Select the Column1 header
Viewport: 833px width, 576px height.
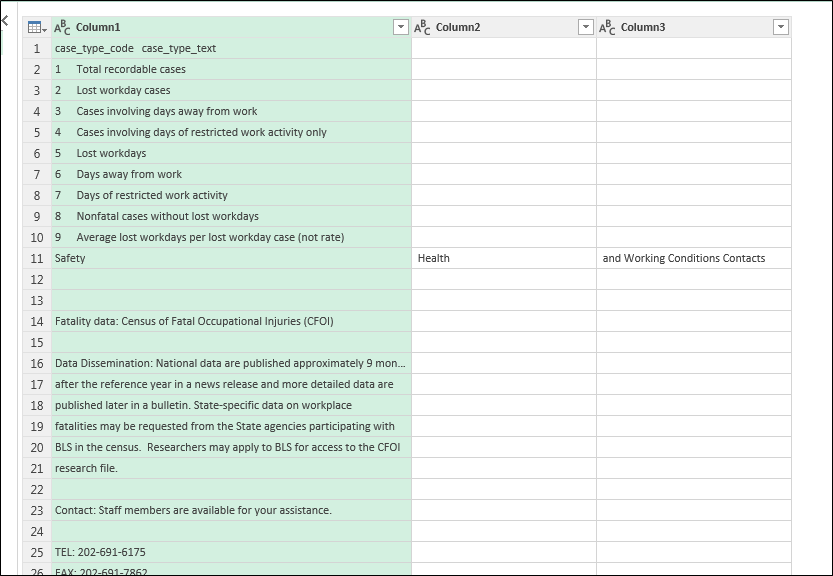pyautogui.click(x=231, y=27)
